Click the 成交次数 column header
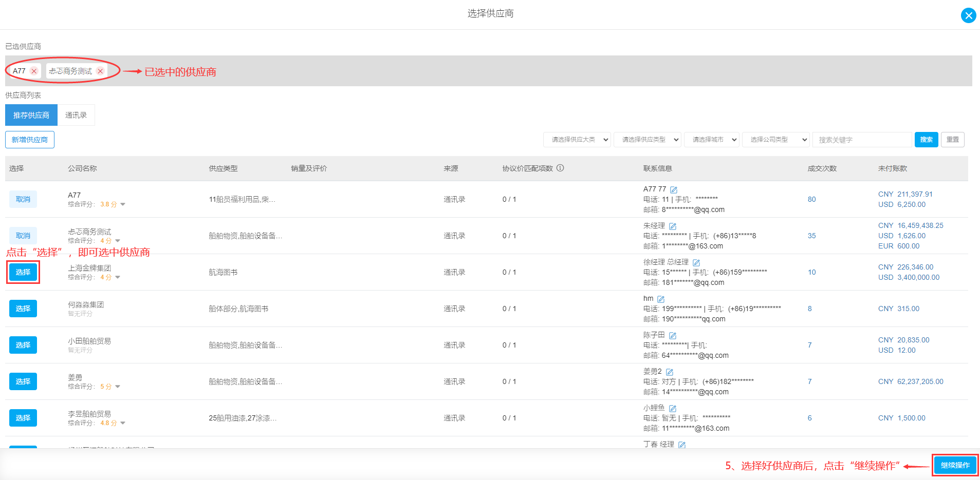The width and height of the screenshot is (980, 480). [x=822, y=168]
